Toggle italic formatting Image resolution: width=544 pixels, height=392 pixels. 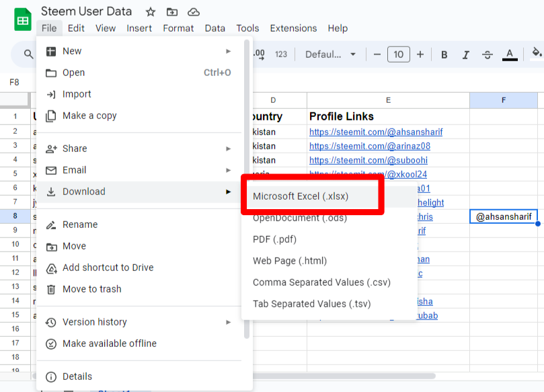click(466, 54)
